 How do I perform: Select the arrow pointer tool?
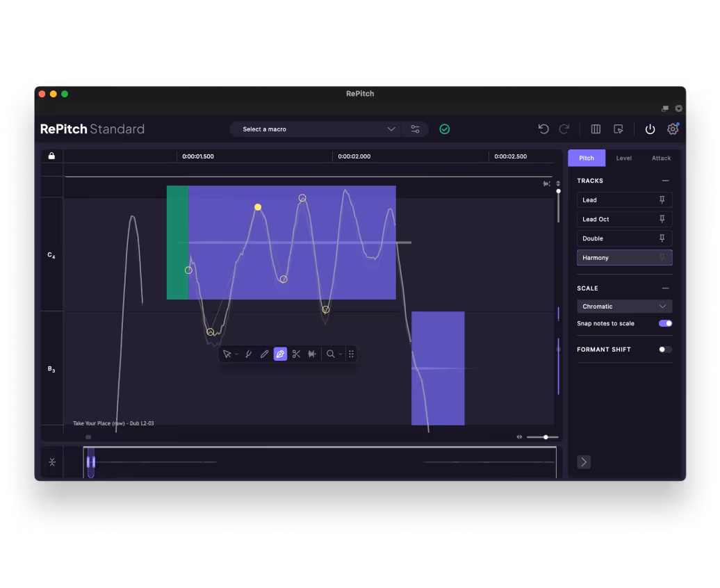[x=227, y=354]
